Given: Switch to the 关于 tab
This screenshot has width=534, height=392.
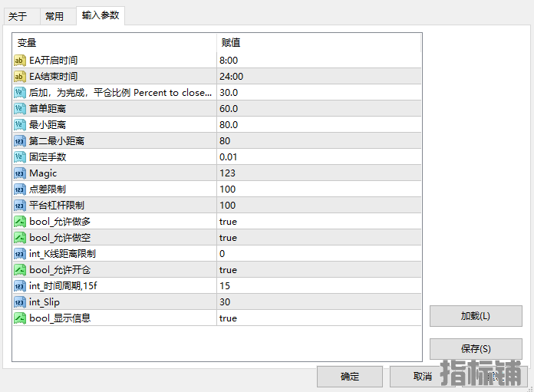Looking at the screenshot, I should (18, 16).
